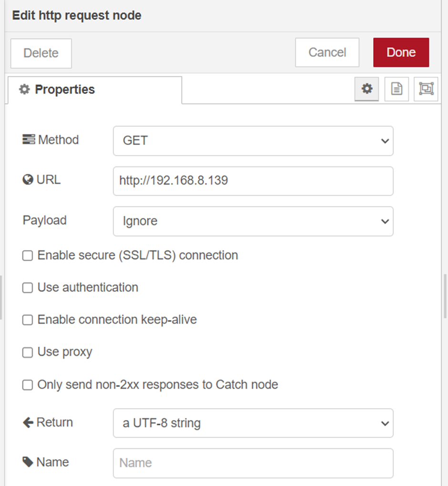Viewport: 448px width, 486px height.
Task: Click the Name input field
Action: tap(253, 463)
